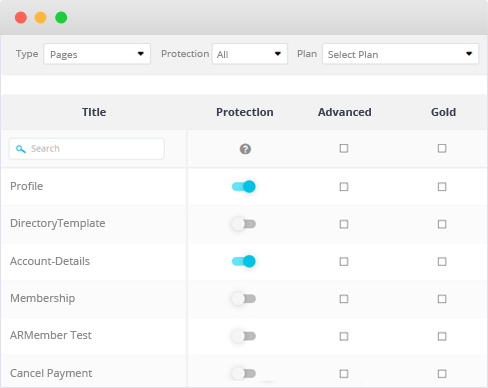The width and height of the screenshot is (488, 388).
Task: Check Gold plan for DirectoryTemplate
Action: 442,224
